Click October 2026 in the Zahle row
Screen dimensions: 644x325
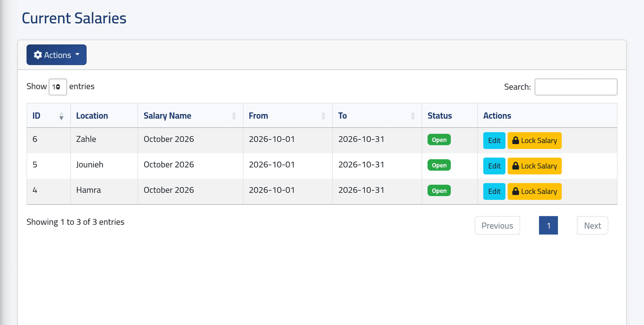click(169, 139)
